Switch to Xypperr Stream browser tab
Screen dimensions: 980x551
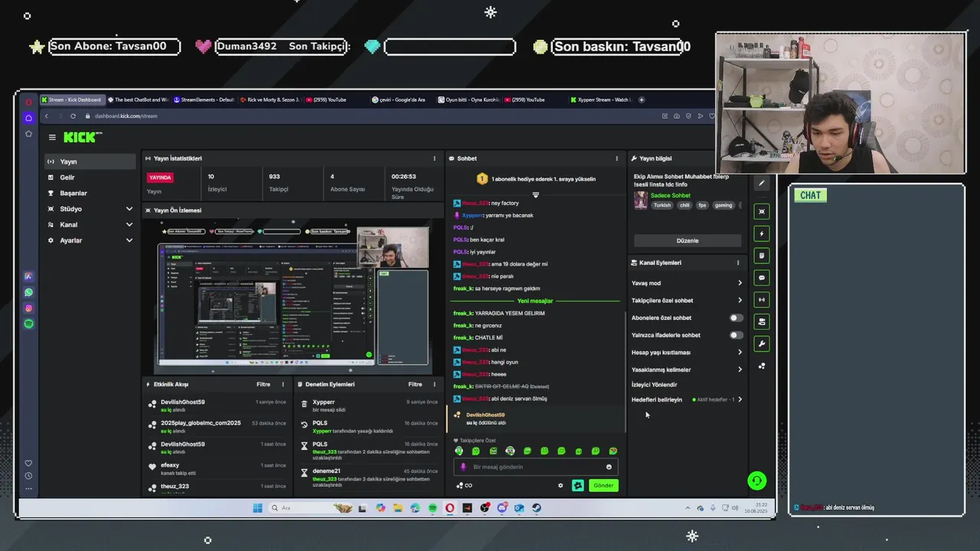pos(601,99)
